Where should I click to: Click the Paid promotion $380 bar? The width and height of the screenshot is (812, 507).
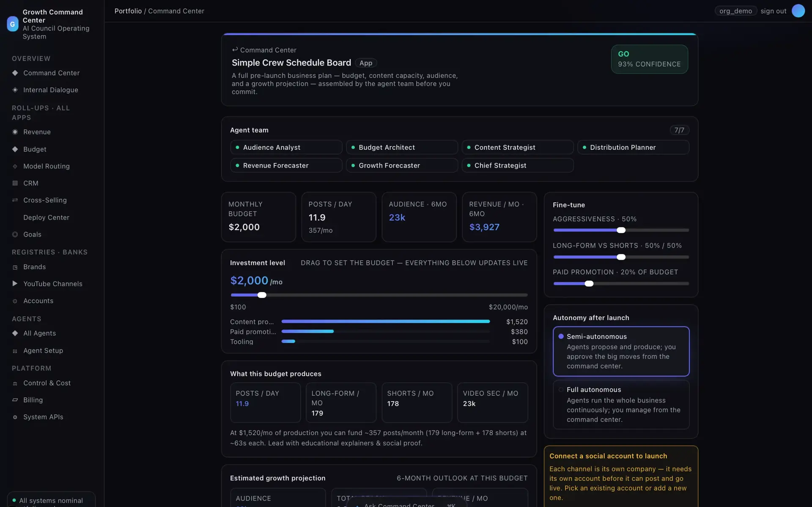tap(386, 331)
